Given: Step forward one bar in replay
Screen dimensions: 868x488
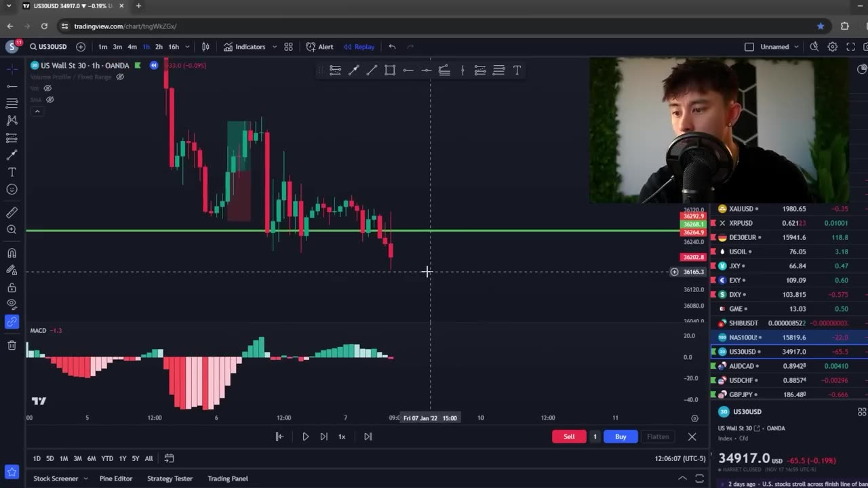Looking at the screenshot, I should [x=323, y=436].
